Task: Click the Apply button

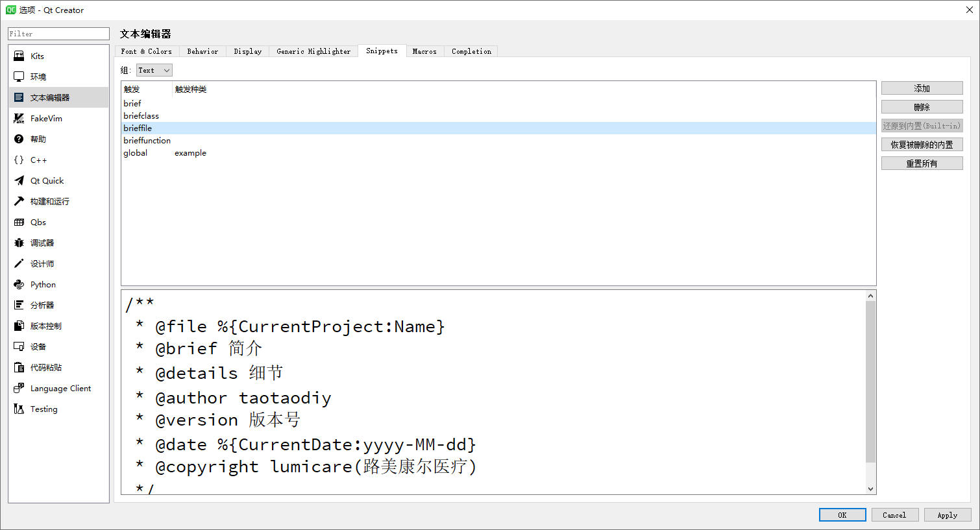Action: [948, 515]
